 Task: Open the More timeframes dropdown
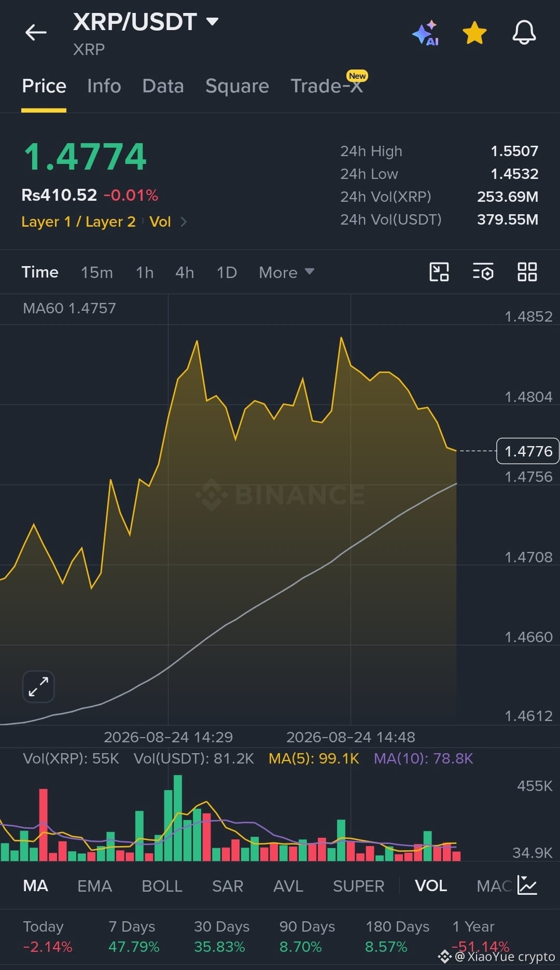tap(286, 272)
